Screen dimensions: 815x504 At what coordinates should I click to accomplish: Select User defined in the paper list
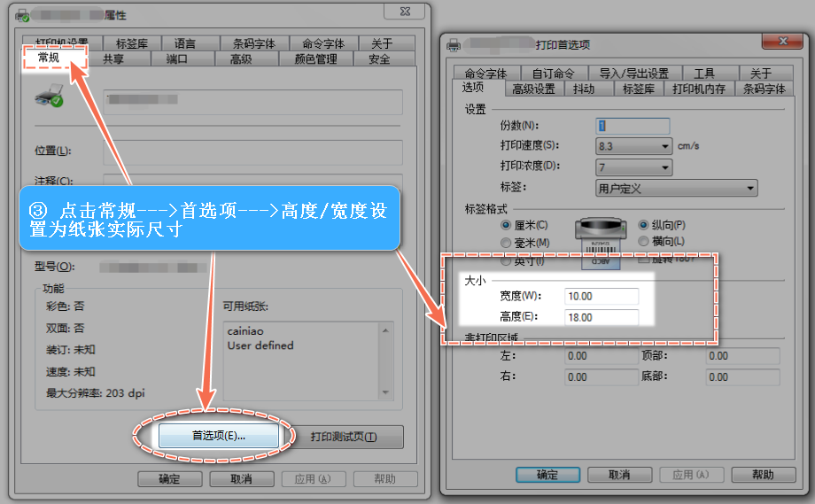tap(260, 345)
